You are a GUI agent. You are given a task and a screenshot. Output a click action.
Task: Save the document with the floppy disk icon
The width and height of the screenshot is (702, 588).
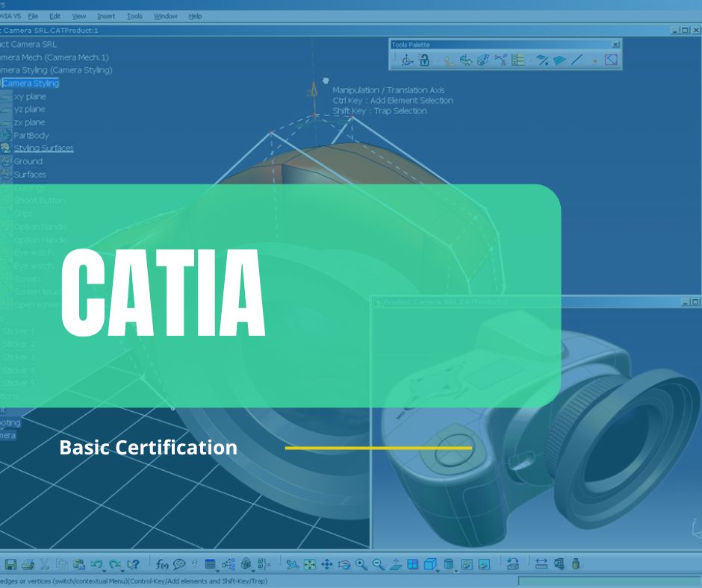coord(10,564)
